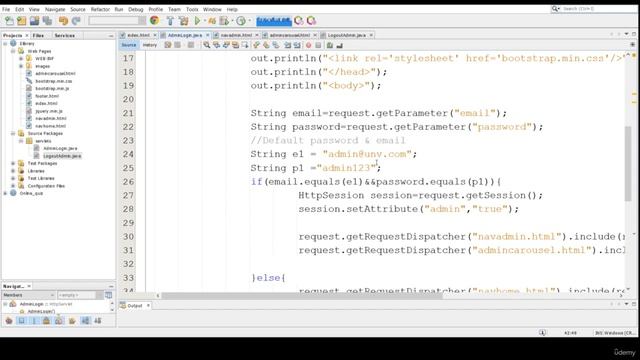The height and width of the screenshot is (360, 640).
Task: Run the project with green play icon
Action: (x=198, y=21)
